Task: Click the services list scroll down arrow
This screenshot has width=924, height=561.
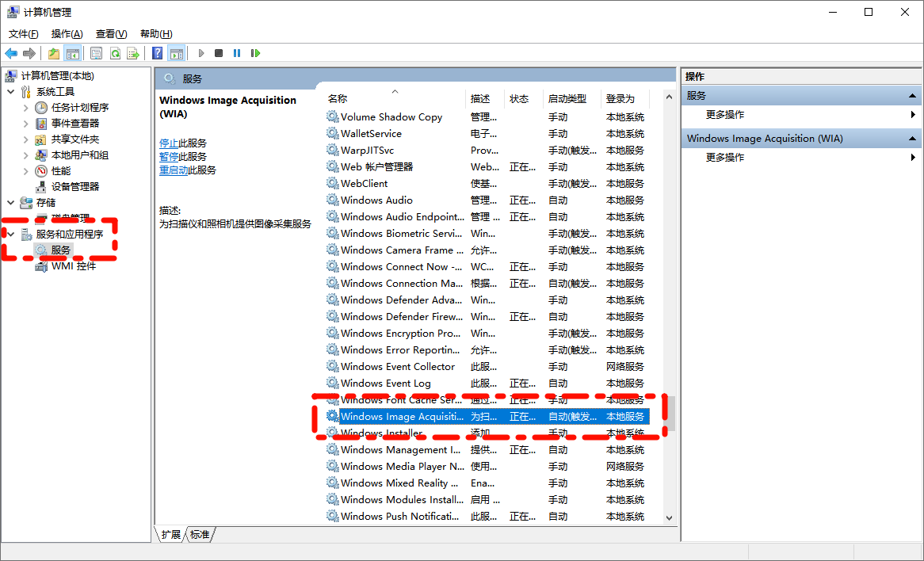Action: click(x=668, y=517)
